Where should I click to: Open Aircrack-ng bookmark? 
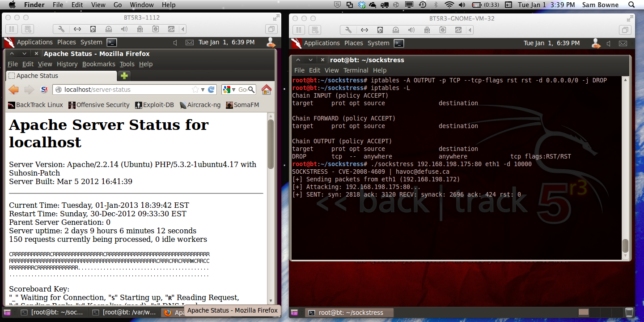(200, 105)
